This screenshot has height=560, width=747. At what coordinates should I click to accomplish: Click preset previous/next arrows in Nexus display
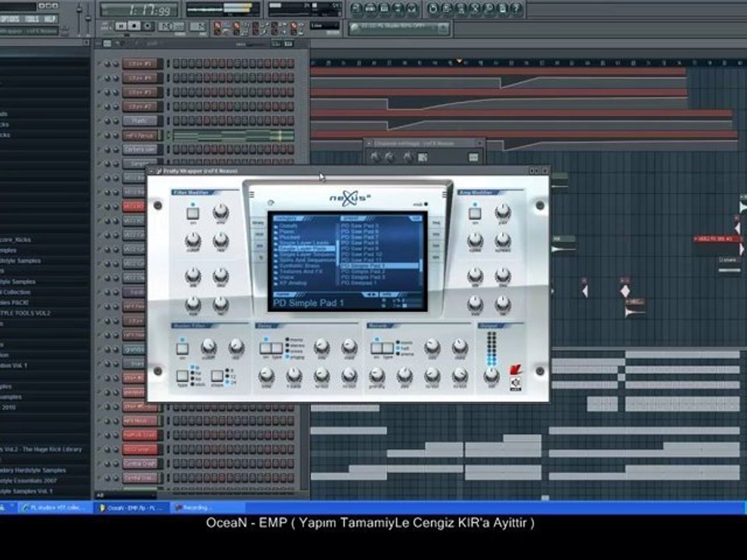(370, 295)
